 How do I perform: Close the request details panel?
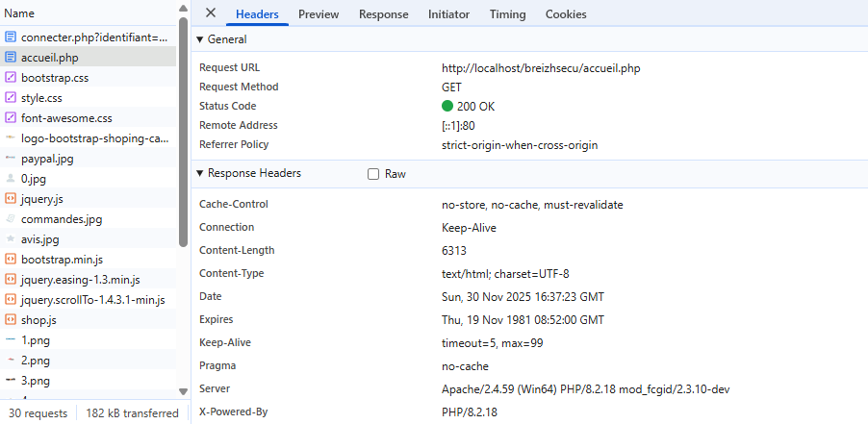[x=211, y=13]
